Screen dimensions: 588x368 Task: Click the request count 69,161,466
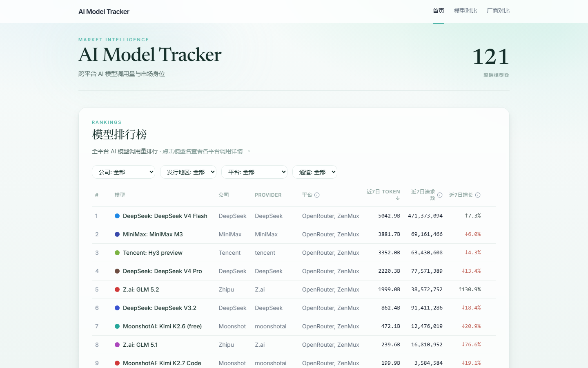pyautogui.click(x=427, y=234)
